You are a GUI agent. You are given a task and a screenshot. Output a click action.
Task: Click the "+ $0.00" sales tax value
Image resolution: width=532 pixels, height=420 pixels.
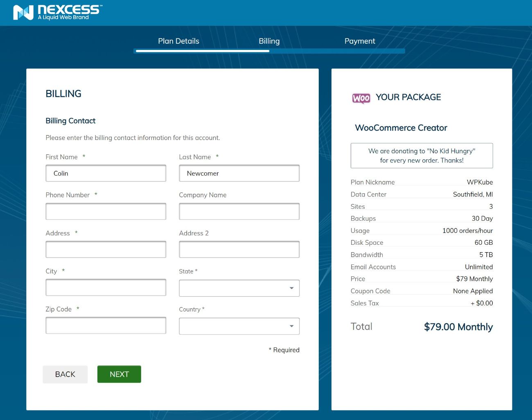coord(482,303)
